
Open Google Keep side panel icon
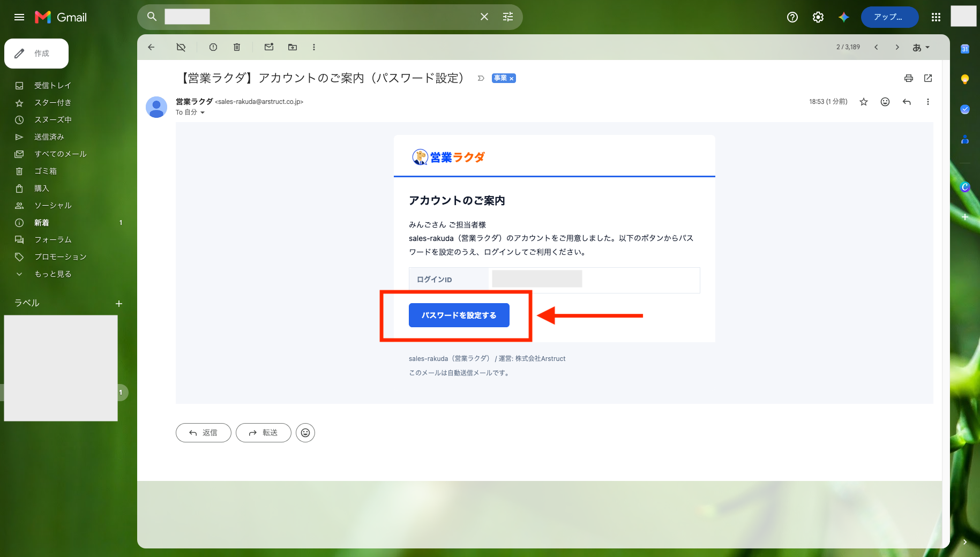965,79
